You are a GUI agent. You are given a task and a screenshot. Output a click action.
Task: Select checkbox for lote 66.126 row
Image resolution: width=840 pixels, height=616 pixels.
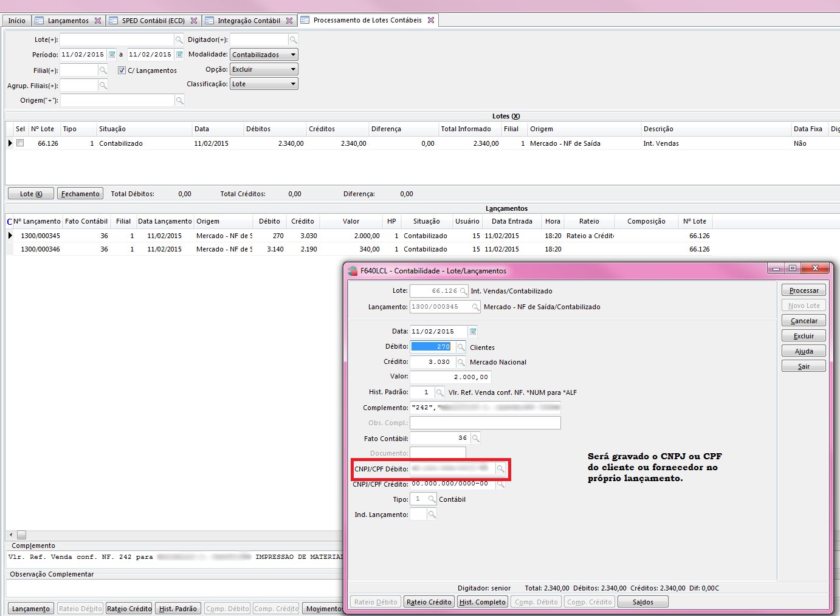pos(20,143)
